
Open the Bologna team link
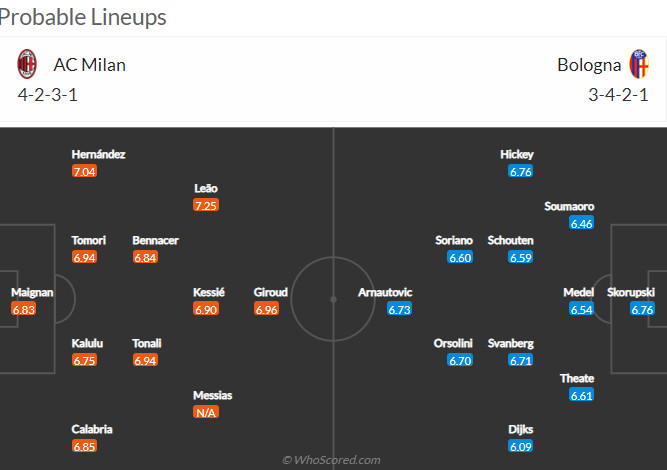[x=589, y=65]
